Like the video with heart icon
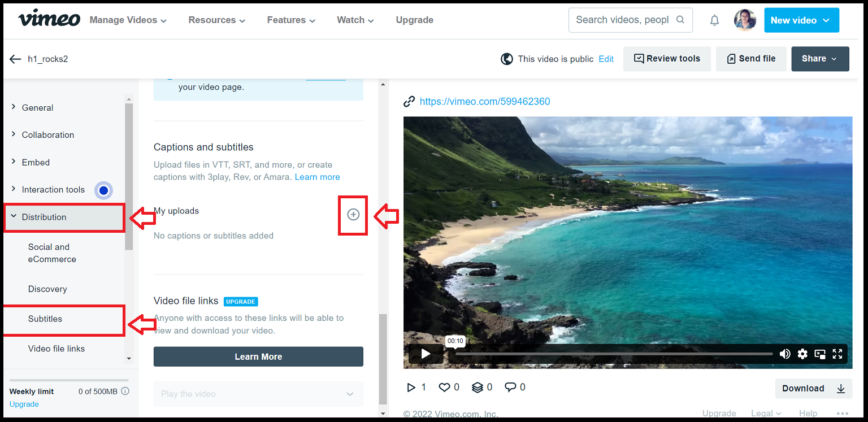The height and width of the screenshot is (422, 868). [444, 388]
